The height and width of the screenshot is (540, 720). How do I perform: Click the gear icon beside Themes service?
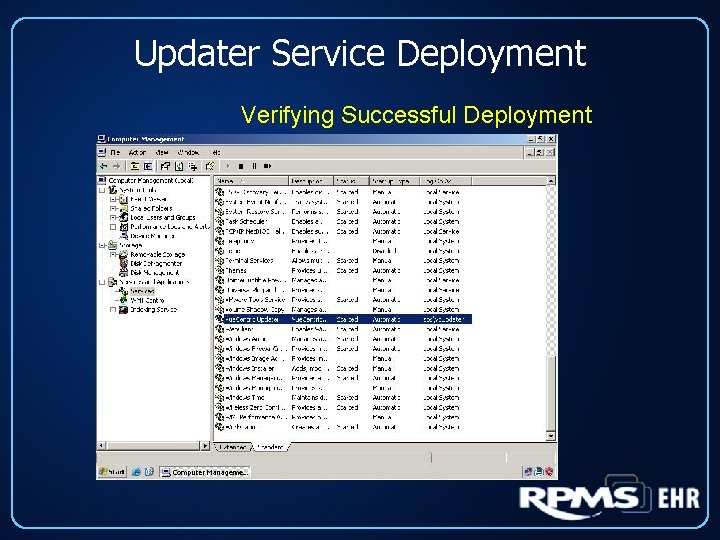219,270
